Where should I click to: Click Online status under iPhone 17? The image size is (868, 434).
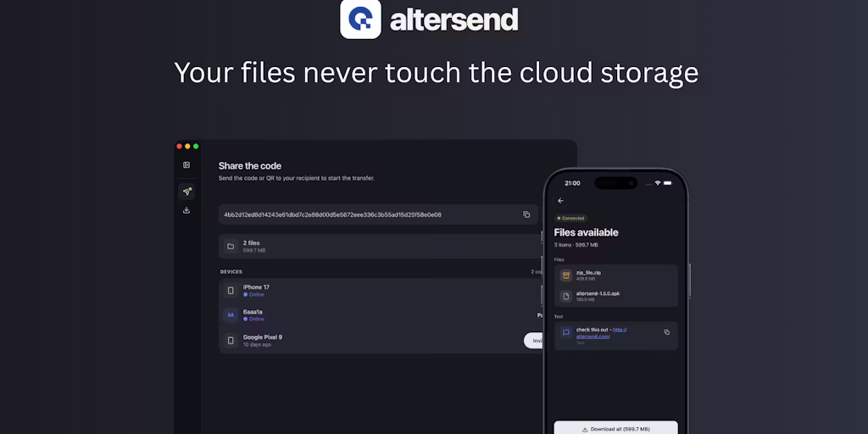254,294
